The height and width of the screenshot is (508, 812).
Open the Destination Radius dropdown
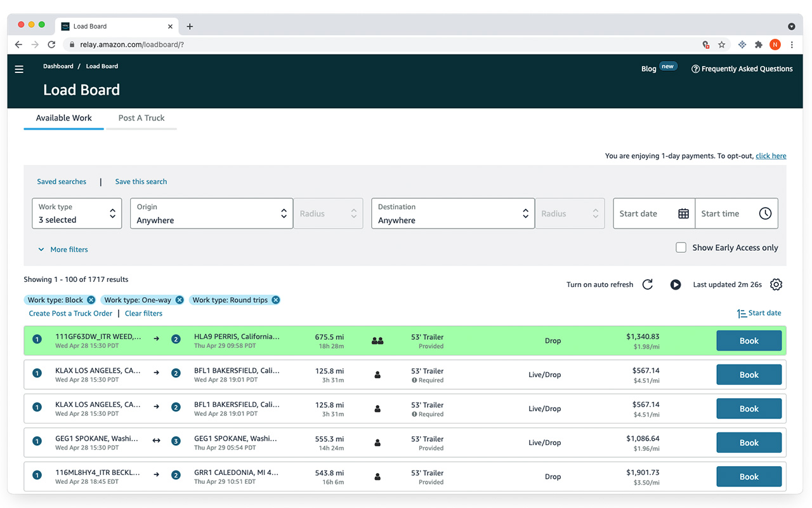coord(570,213)
